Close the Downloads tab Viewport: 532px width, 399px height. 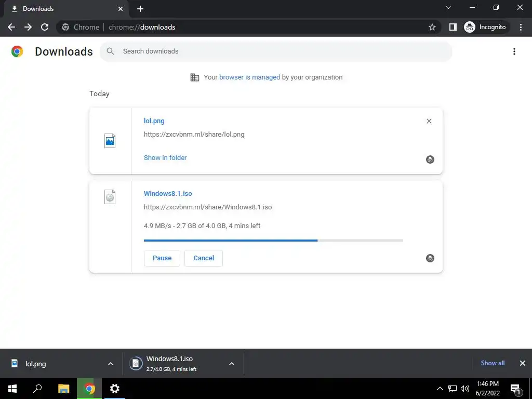121,9
